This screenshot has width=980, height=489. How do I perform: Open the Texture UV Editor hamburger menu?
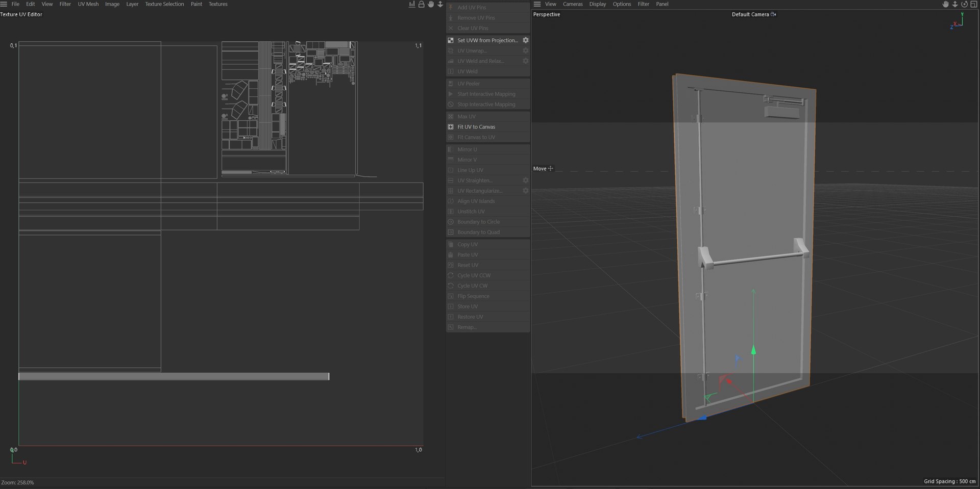coord(4,4)
